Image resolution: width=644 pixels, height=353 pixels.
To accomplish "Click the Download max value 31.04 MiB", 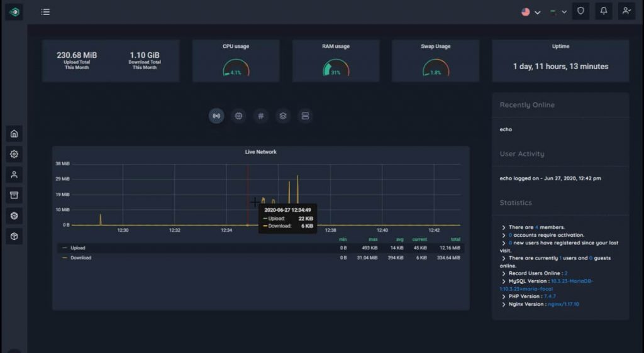I will (367, 258).
